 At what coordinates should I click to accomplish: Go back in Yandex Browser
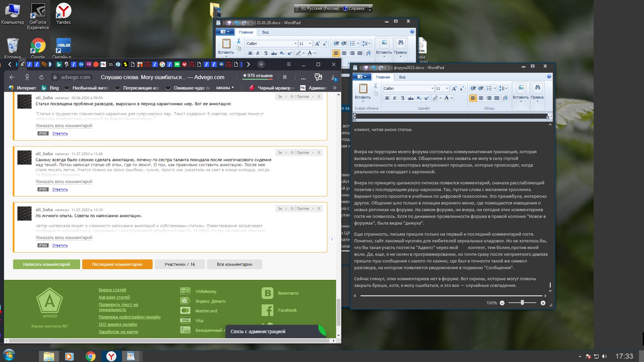(x=12, y=77)
